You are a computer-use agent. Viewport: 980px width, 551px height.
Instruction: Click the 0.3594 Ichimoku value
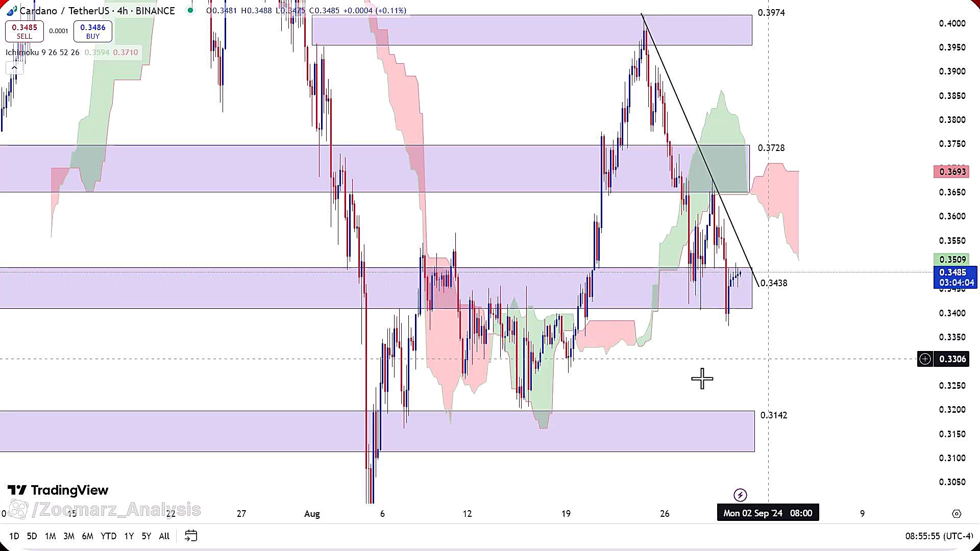97,53
